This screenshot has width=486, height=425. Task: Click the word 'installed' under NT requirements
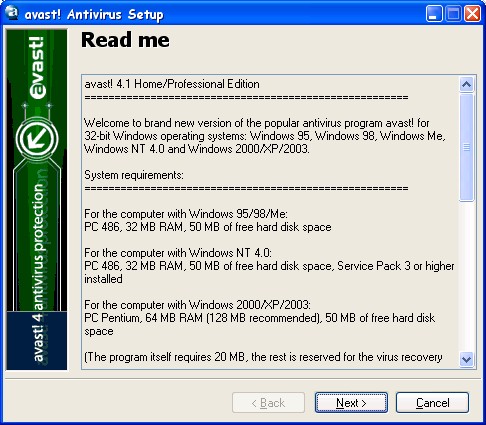pyautogui.click(x=103, y=279)
